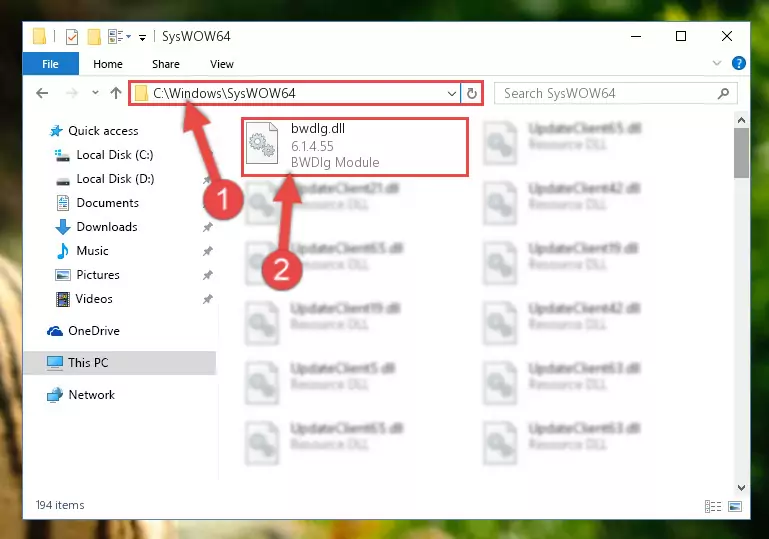Maximize the SysWOW64 window
The image size is (769, 539).
[681, 36]
